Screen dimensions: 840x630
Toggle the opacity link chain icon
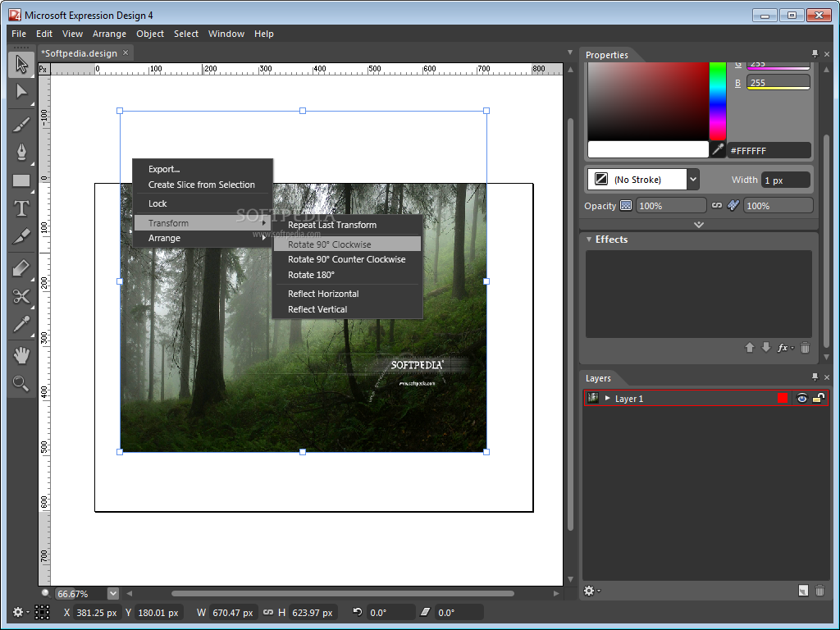[717, 205]
